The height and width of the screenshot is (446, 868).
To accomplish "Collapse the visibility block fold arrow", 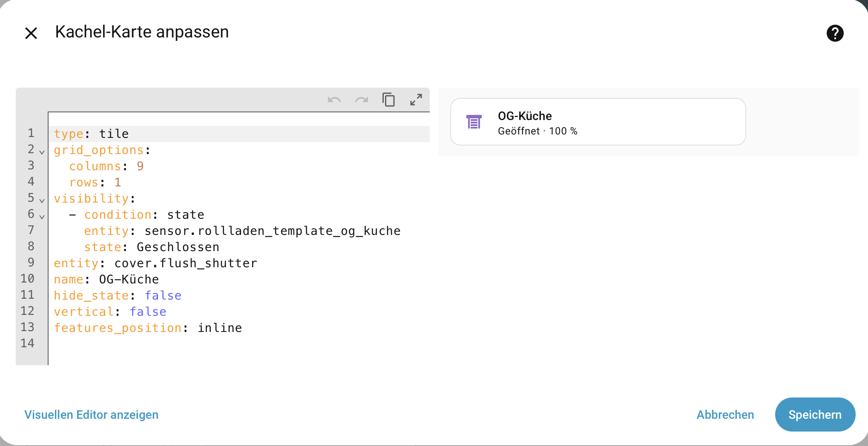I will [42, 200].
